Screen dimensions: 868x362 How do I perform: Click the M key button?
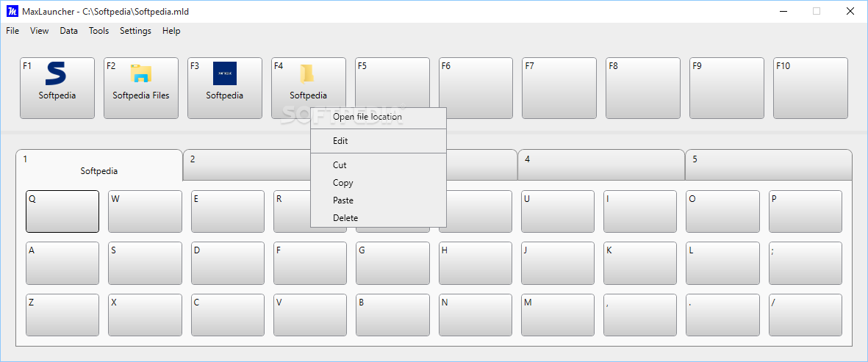[x=557, y=315]
